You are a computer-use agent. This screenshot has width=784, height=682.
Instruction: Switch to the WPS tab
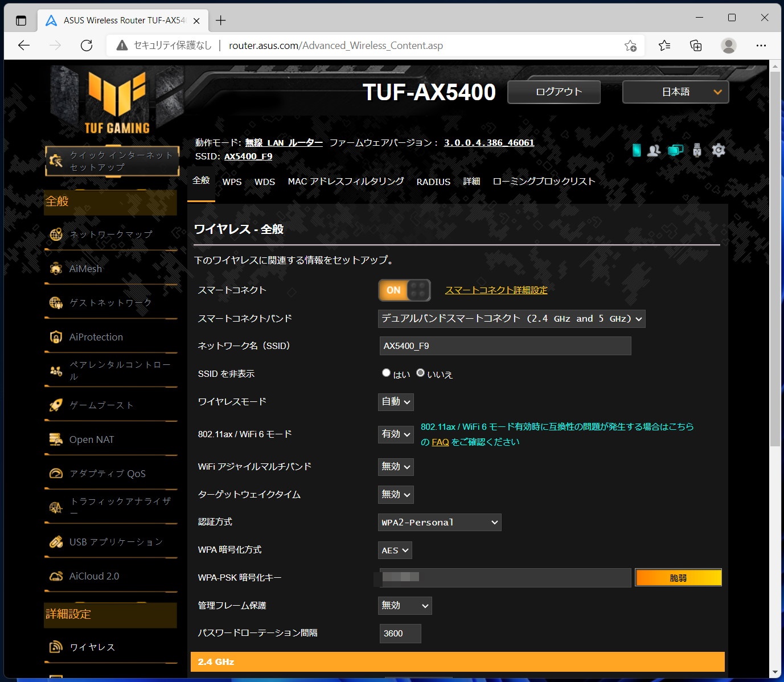pyautogui.click(x=232, y=182)
